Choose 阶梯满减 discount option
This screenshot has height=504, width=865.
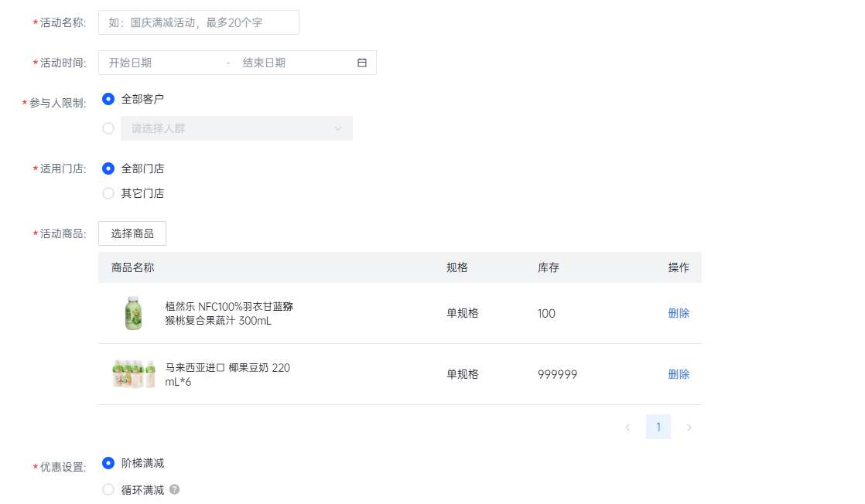[108, 463]
